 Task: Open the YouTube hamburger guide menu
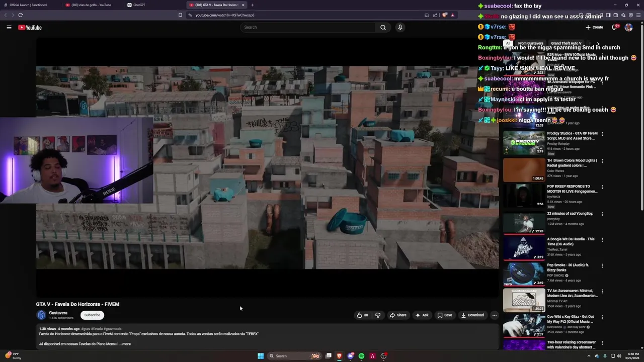(x=9, y=27)
